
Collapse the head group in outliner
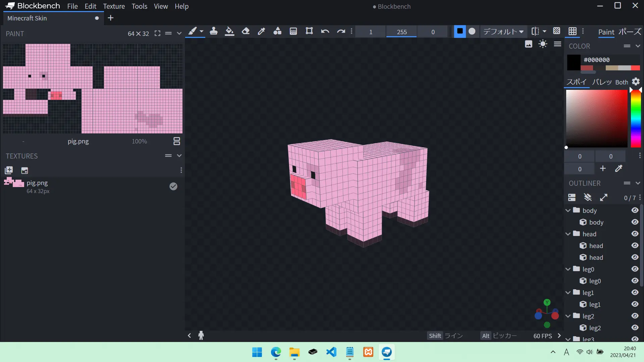click(568, 234)
